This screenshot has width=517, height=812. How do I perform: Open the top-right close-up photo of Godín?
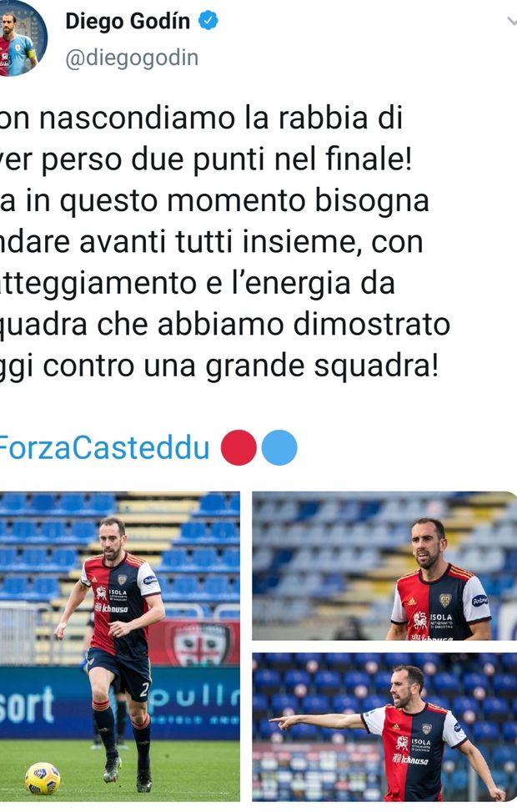click(384, 566)
